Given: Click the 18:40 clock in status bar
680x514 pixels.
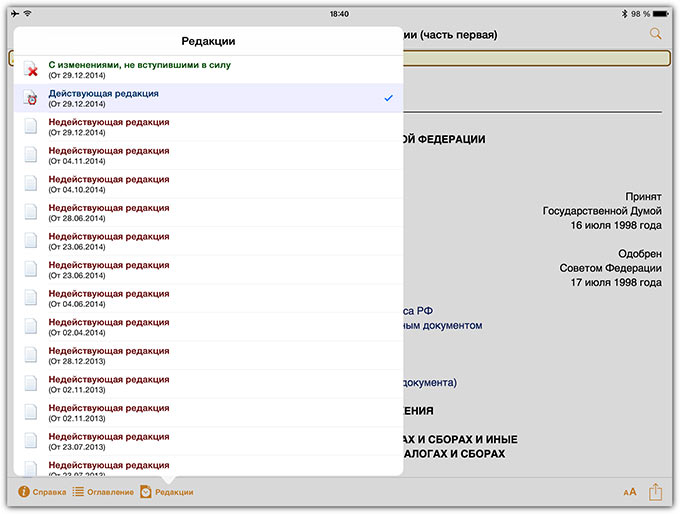Looking at the screenshot, I should (339, 14).
